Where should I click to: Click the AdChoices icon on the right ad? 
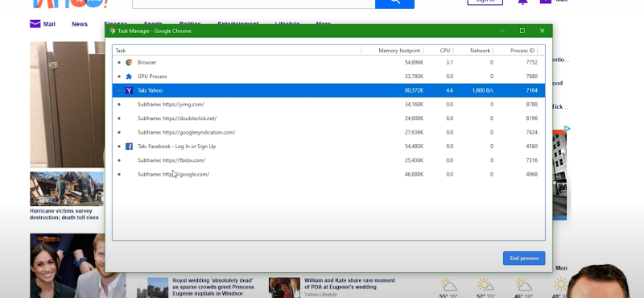[567, 129]
